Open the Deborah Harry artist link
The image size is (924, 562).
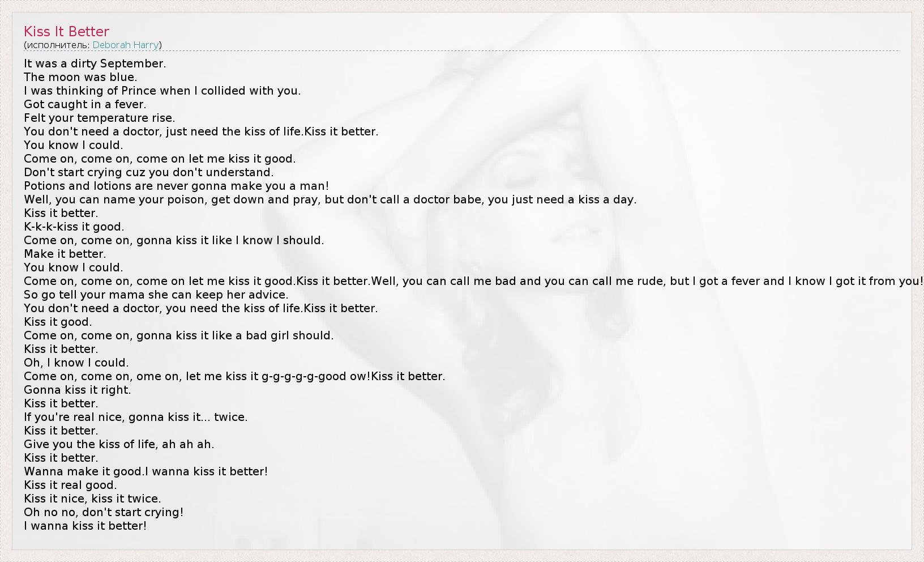[126, 45]
